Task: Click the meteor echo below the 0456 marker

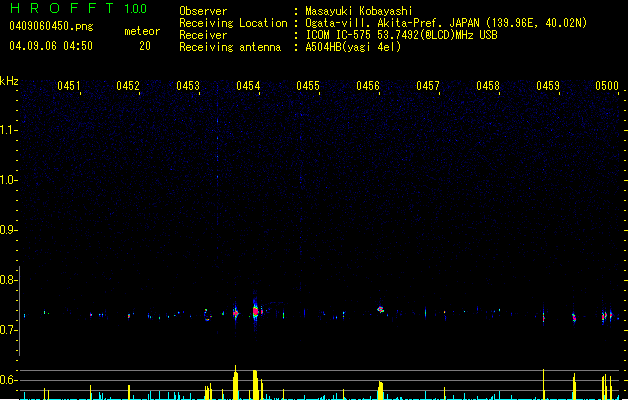Action: click(380, 309)
